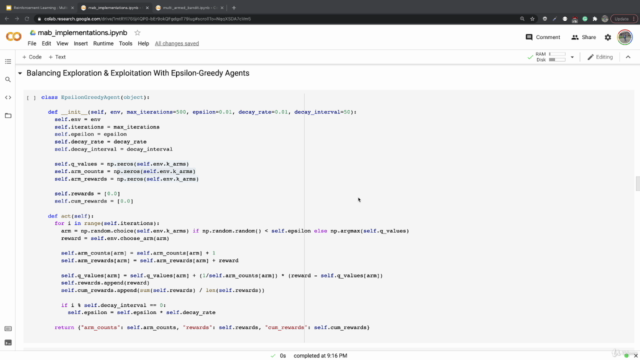Click the browser address bar URL
Viewport: 640px width, 360px height.
(x=147, y=19)
